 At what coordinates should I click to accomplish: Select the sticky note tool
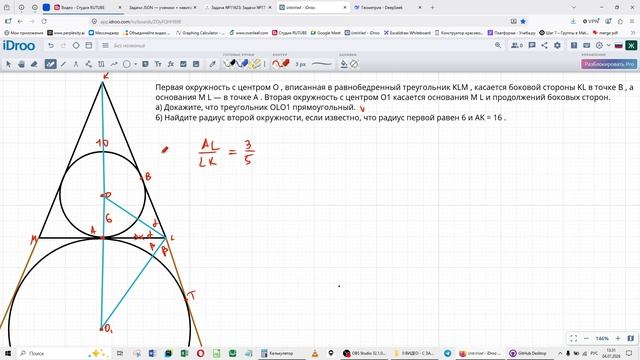click(145, 64)
